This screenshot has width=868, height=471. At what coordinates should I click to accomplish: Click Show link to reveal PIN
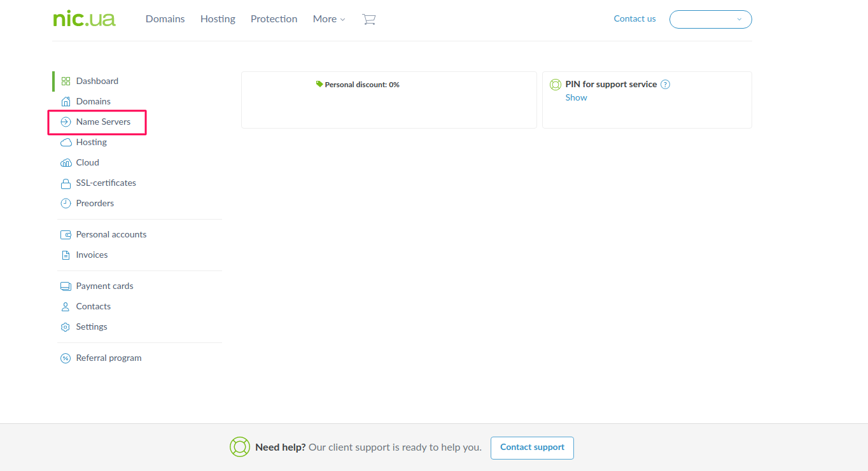(x=576, y=97)
